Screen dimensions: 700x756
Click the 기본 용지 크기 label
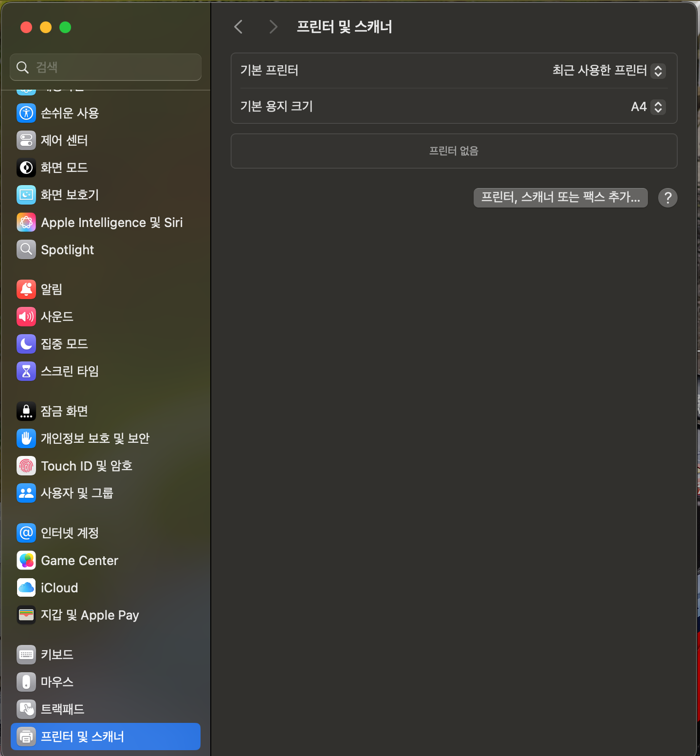coord(276,106)
